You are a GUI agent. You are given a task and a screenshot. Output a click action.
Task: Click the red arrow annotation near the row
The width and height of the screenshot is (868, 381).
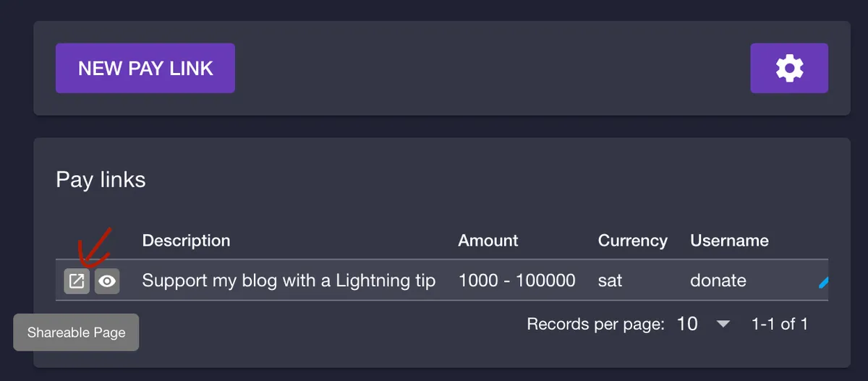pos(95,249)
